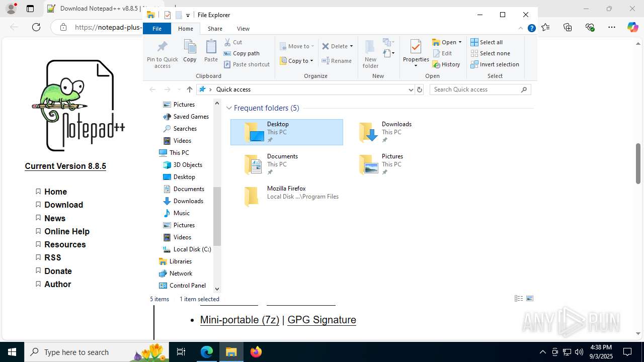
Task: Open Task View on taskbar
Action: tap(181, 352)
